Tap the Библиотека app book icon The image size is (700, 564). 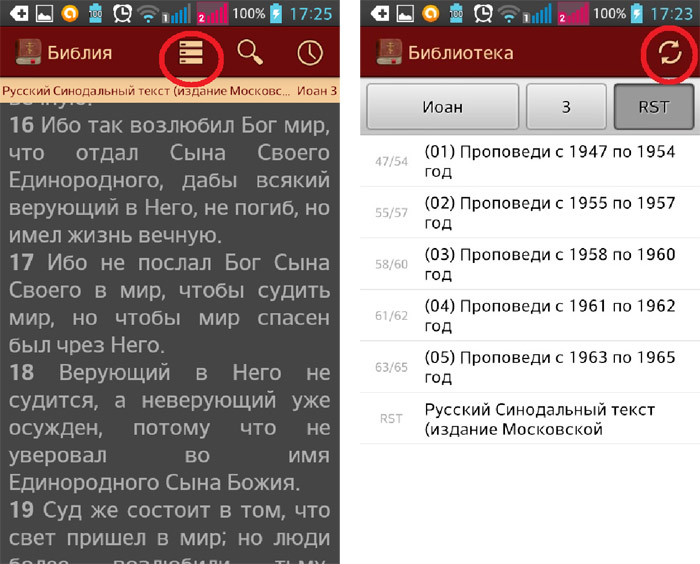point(387,53)
